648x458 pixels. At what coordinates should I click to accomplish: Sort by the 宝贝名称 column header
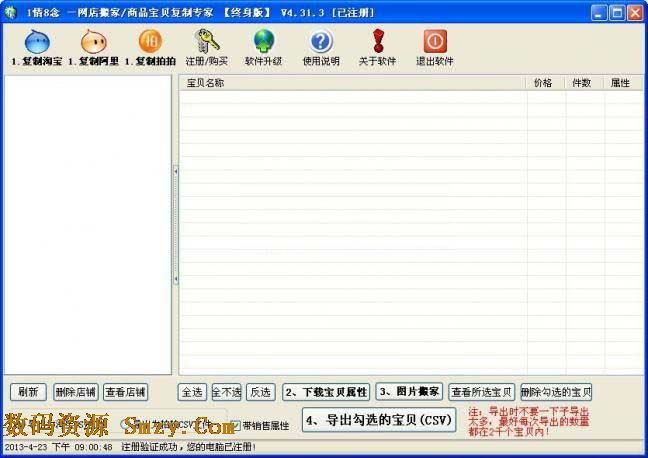[x=350, y=83]
